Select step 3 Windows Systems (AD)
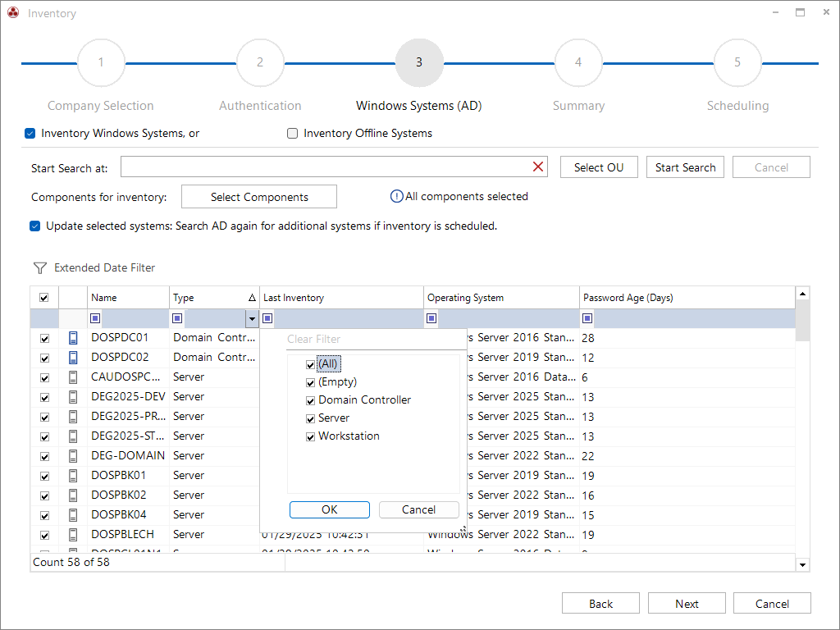Image resolution: width=840 pixels, height=630 pixels. point(419,62)
